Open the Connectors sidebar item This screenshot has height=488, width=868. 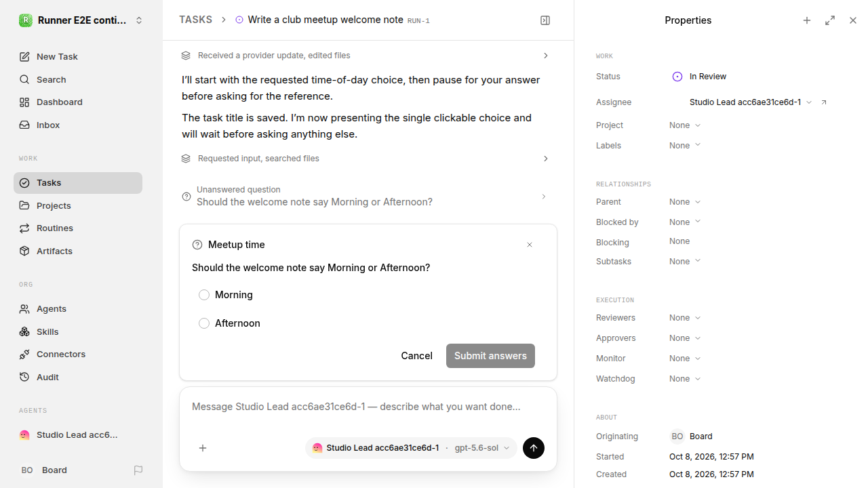[78, 354]
